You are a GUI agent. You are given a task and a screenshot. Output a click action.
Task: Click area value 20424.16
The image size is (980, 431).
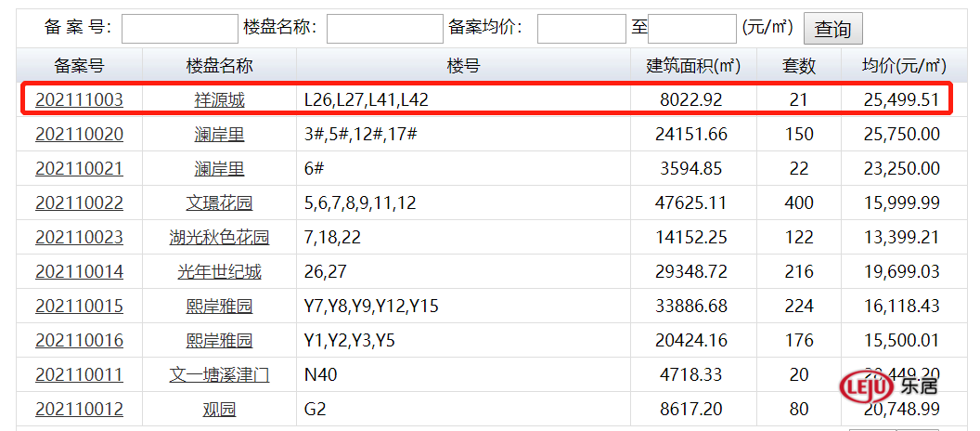click(x=691, y=341)
